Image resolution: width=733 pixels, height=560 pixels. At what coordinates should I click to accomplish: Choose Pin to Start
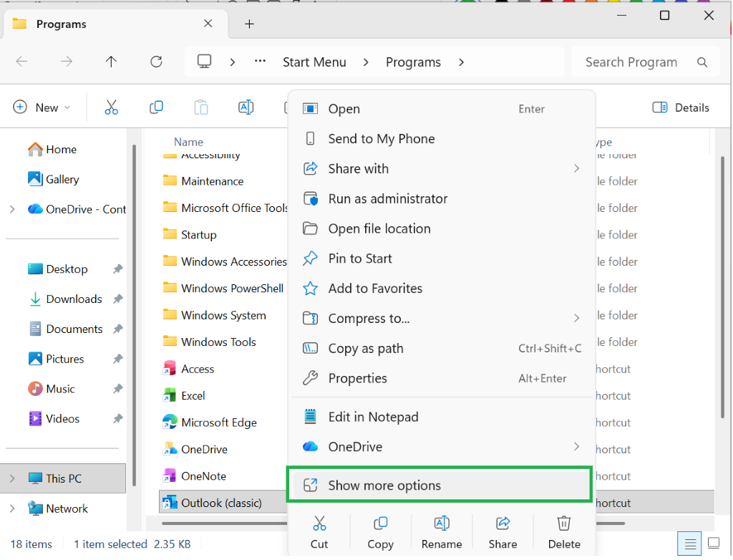(441, 259)
